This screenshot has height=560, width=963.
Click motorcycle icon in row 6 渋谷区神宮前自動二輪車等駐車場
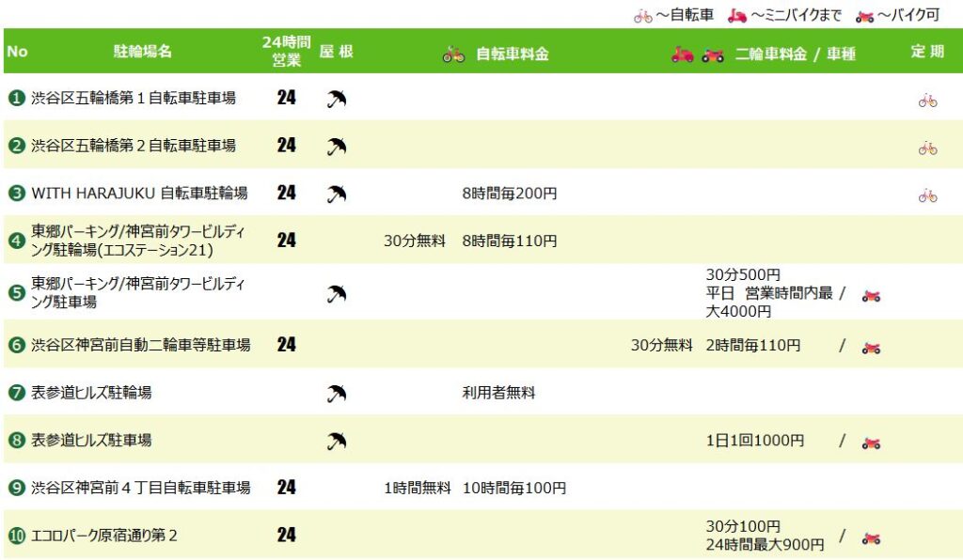click(871, 348)
